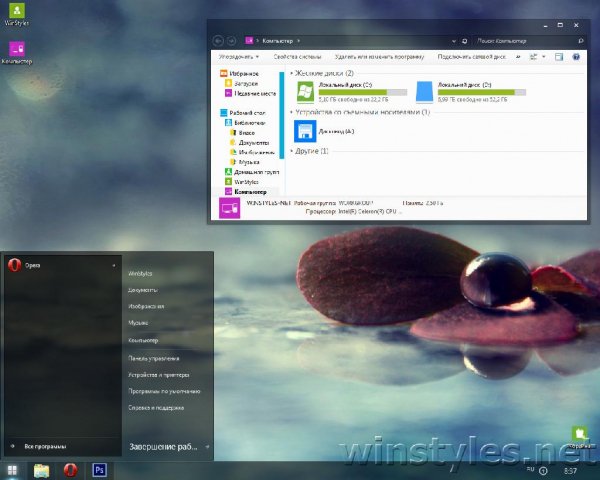Click Удалить или изменить программу button

coord(379,57)
